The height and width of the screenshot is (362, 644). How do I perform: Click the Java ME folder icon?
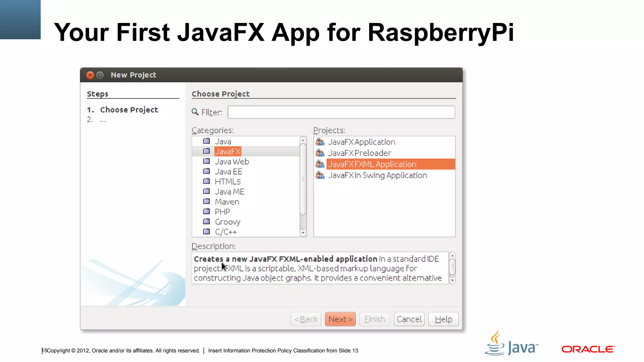207,191
